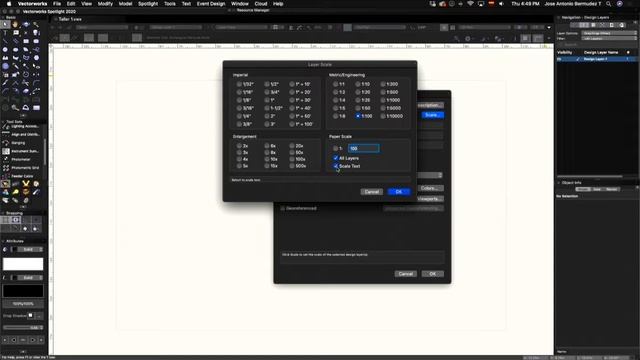The width and height of the screenshot is (640, 360).
Task: Toggle the highlighted Snap to Object icon
Action: pos(16,220)
